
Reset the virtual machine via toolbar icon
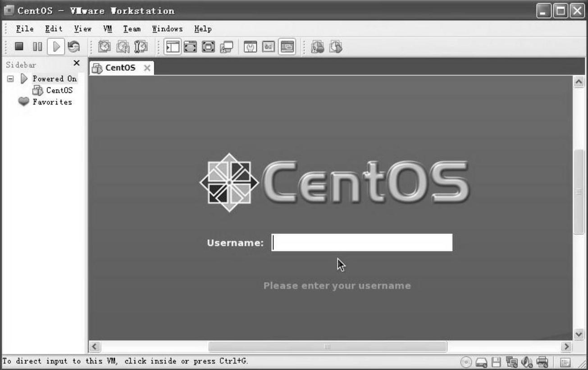(73, 46)
